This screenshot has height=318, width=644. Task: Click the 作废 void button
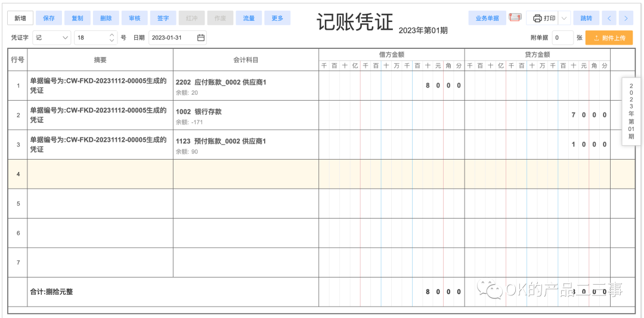point(220,18)
